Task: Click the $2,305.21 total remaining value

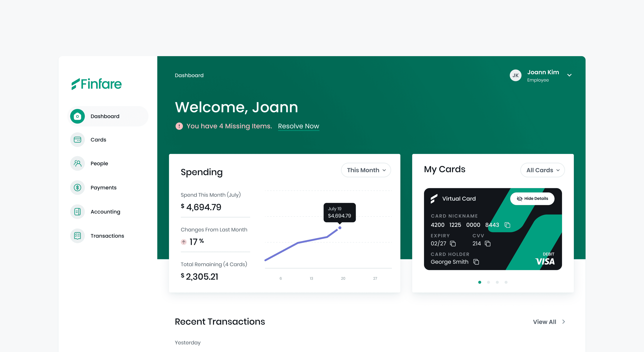Action: [x=200, y=277]
